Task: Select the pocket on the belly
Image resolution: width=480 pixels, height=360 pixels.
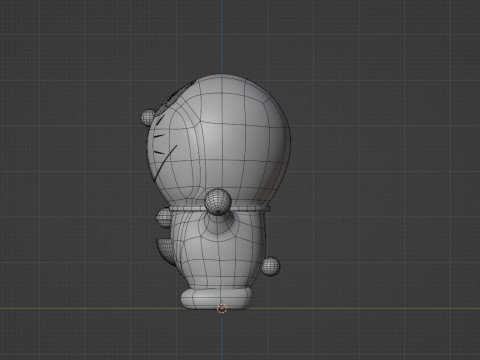Action: coord(165,251)
